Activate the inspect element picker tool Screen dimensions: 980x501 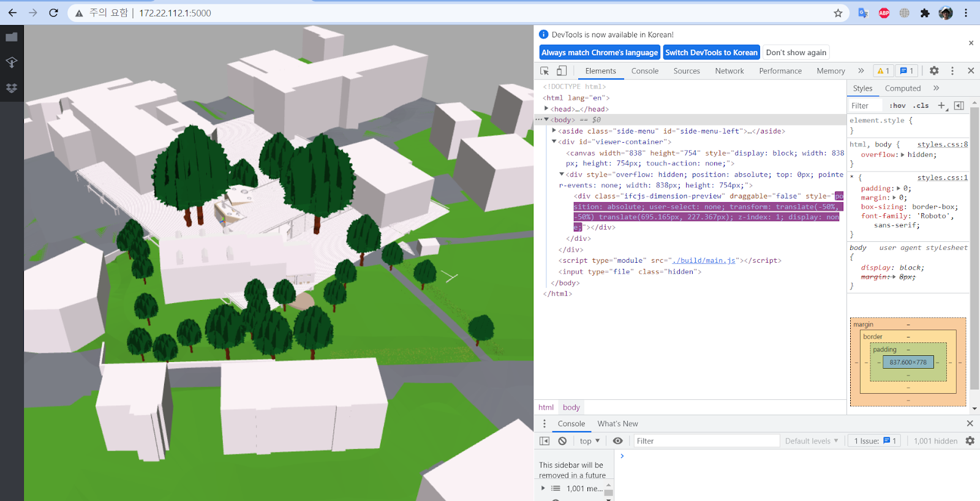[x=545, y=71]
